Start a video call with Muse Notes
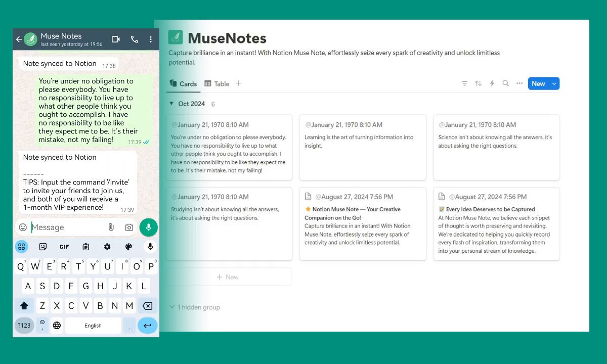607x364 pixels. 116,39
